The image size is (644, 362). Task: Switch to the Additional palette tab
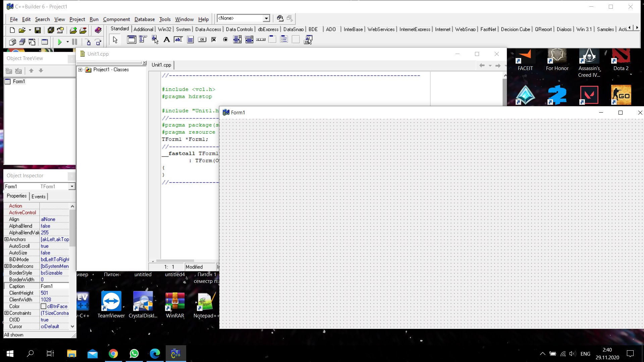tap(143, 29)
